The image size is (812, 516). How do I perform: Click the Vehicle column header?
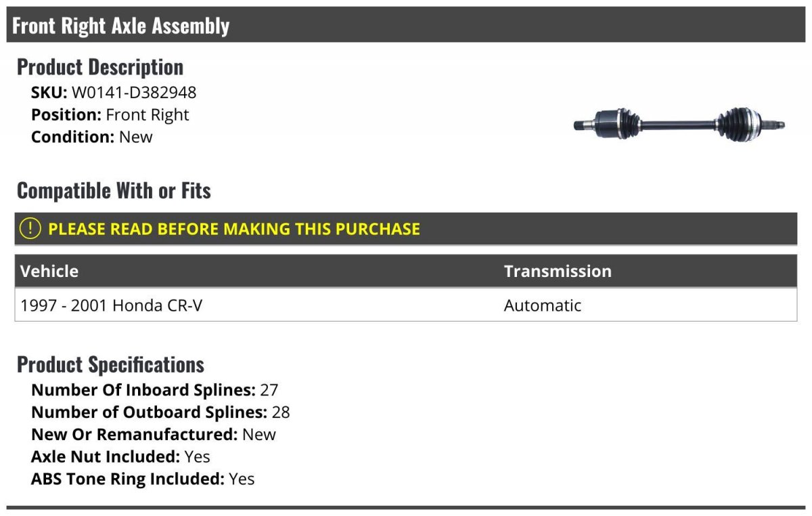click(49, 271)
